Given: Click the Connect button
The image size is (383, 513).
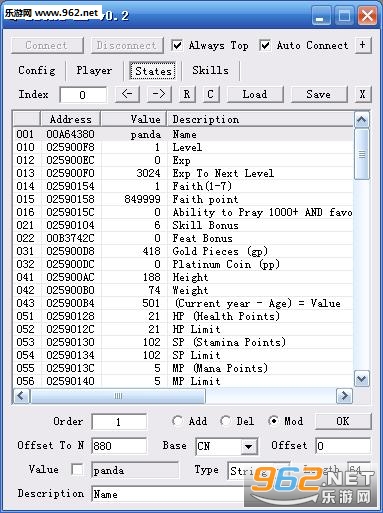Looking at the screenshot, I should pos(47,45).
